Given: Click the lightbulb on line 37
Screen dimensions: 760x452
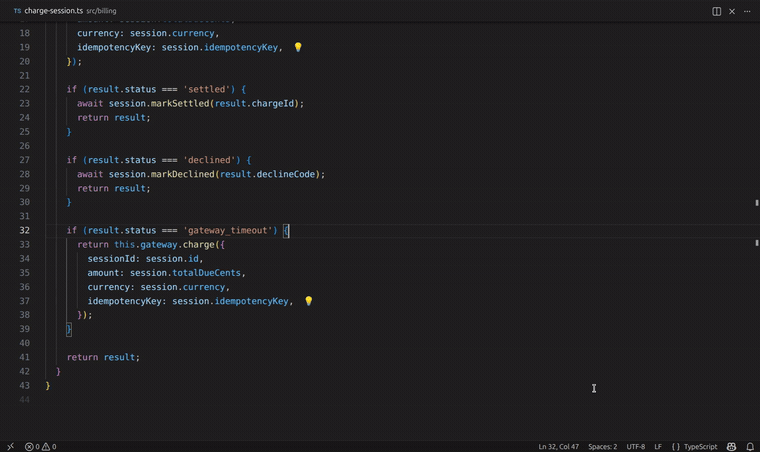Looking at the screenshot, I should (309, 301).
